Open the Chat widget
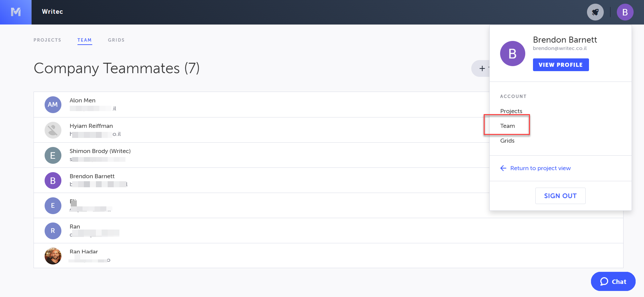This screenshot has height=297, width=644. click(613, 282)
